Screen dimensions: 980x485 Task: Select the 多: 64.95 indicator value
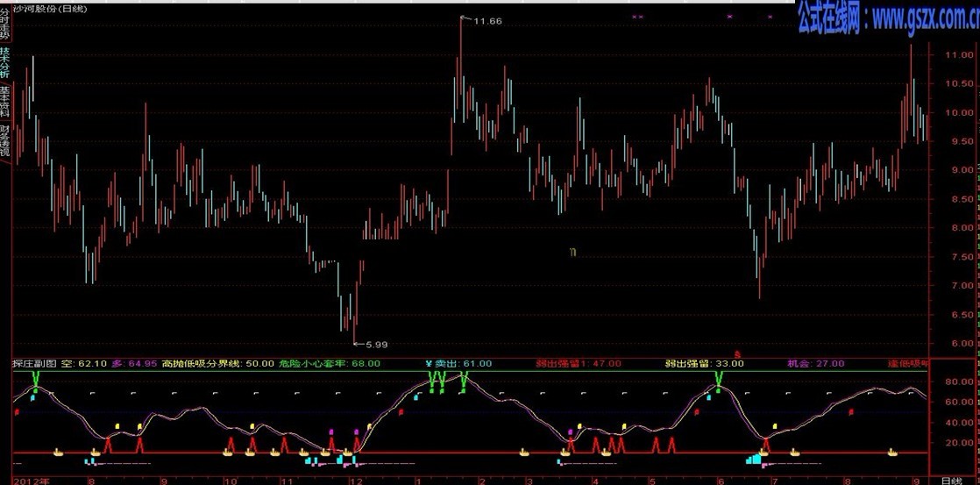click(x=134, y=363)
